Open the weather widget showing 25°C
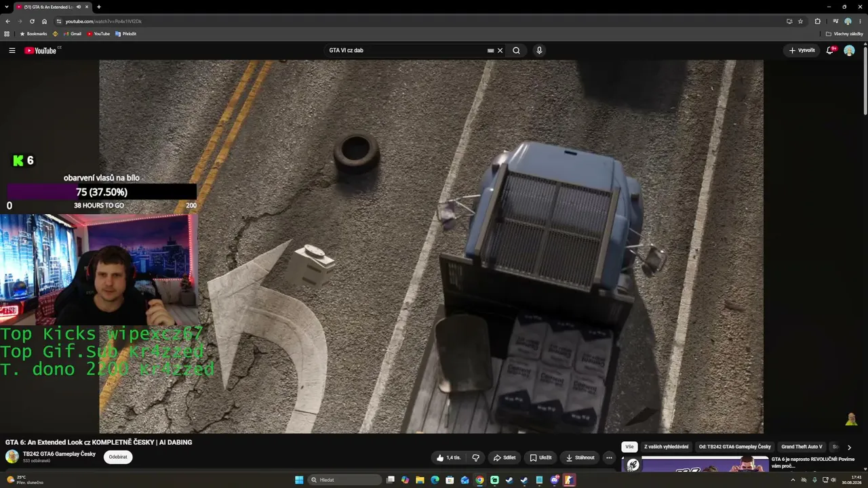 24,480
